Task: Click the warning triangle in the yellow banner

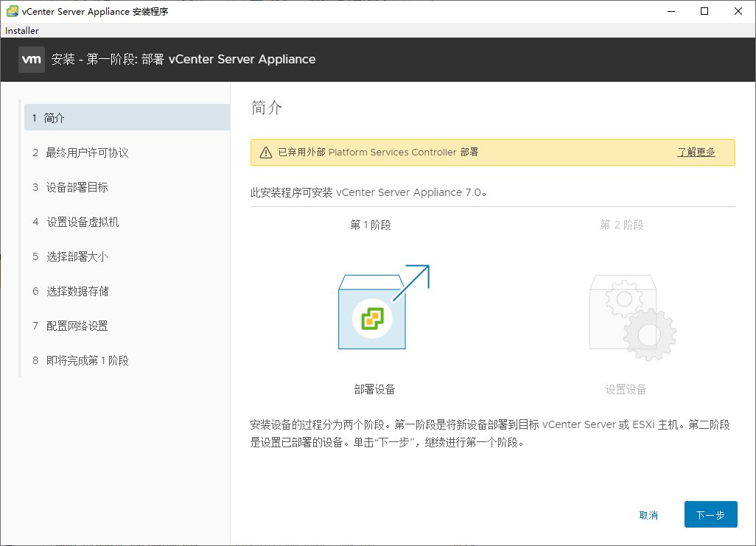Action: tap(266, 151)
